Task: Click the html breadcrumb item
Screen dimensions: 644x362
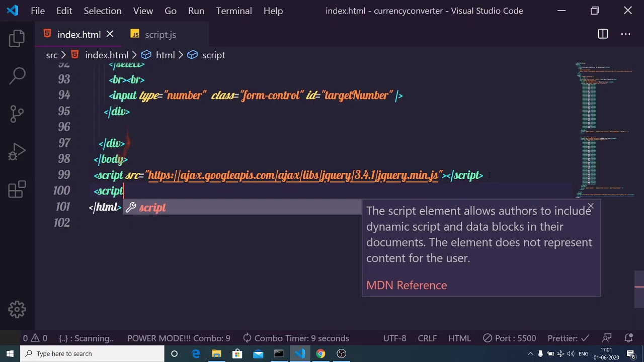Action: [165, 55]
